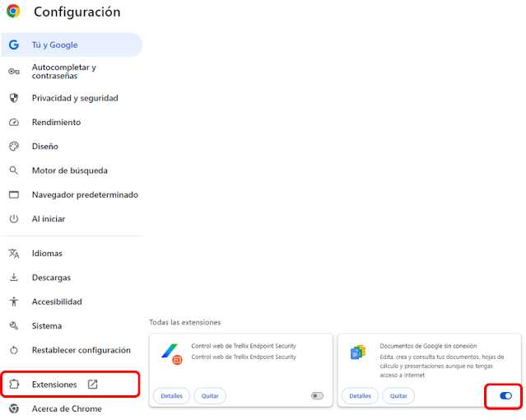Viewport: 526px width, 420px height.
Task: Click the wrench Sistema icon
Action: (x=14, y=325)
